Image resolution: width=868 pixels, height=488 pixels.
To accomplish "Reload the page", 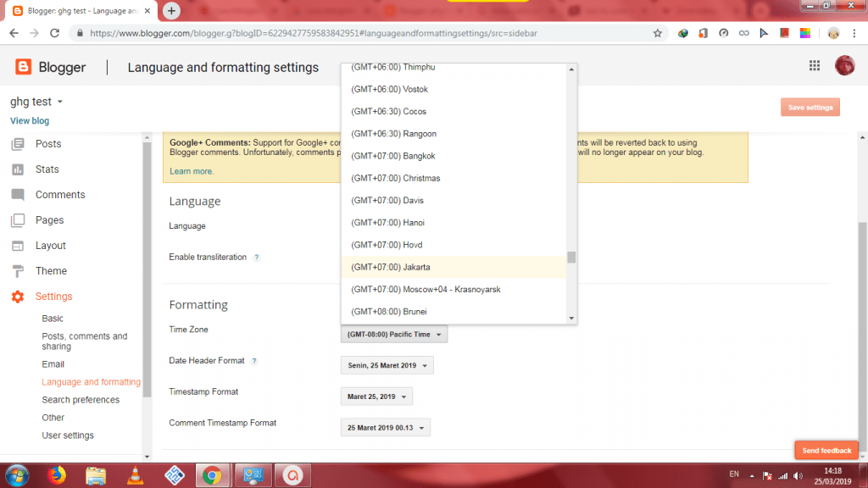I will (54, 33).
